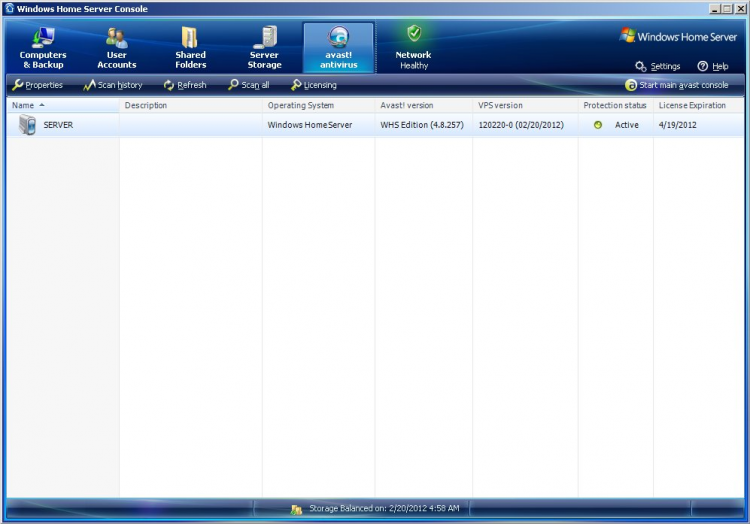Click the Storage Balanced status bar icon

click(297, 510)
